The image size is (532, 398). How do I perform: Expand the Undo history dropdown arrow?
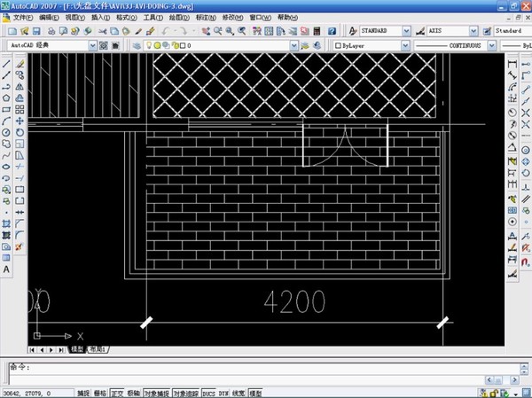(x=175, y=31)
